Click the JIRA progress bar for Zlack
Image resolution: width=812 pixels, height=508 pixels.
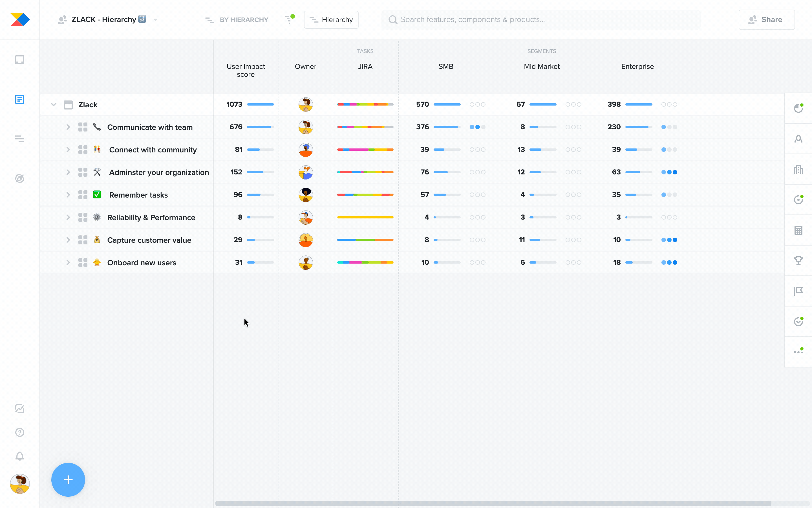[365, 104]
